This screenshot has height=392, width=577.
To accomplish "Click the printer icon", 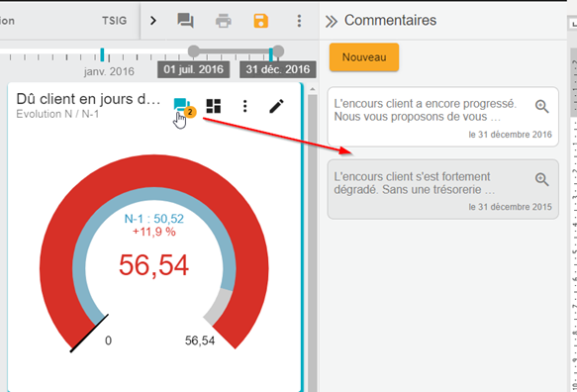I will [x=224, y=21].
